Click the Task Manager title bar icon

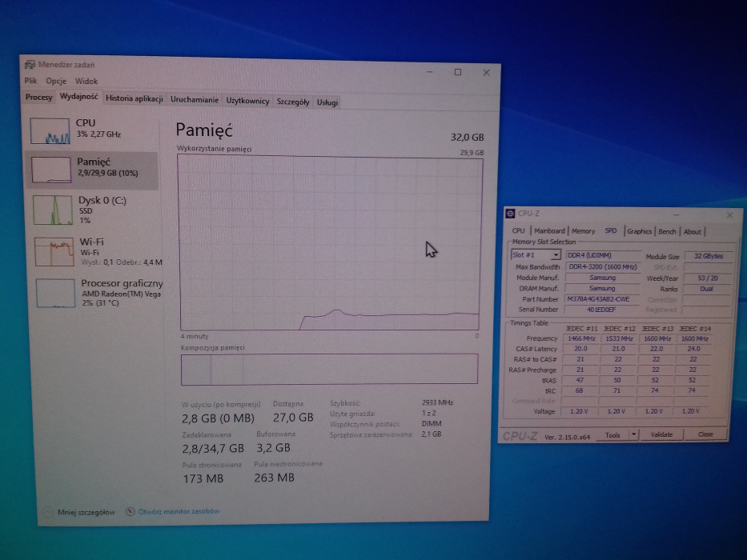[x=30, y=64]
